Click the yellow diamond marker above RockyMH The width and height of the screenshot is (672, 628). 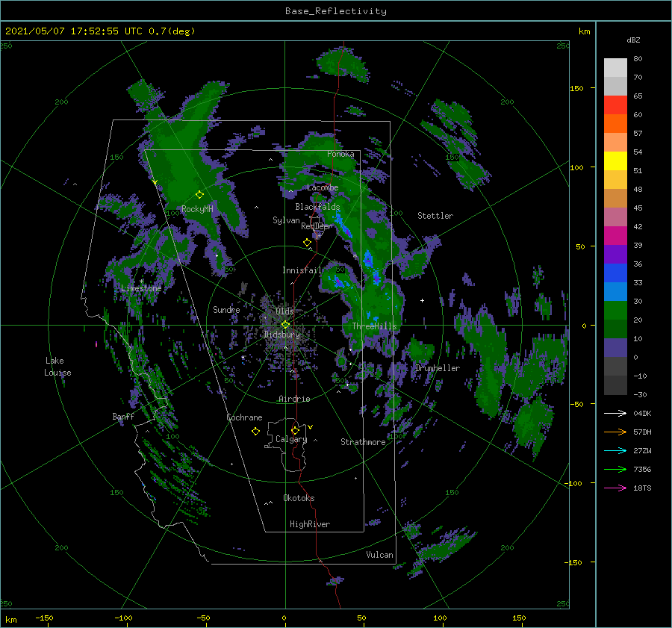(199, 195)
